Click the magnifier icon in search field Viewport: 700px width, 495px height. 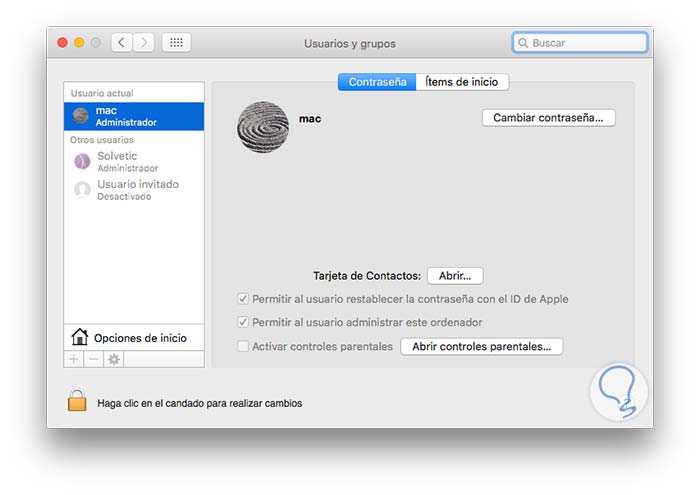pyautogui.click(x=523, y=43)
